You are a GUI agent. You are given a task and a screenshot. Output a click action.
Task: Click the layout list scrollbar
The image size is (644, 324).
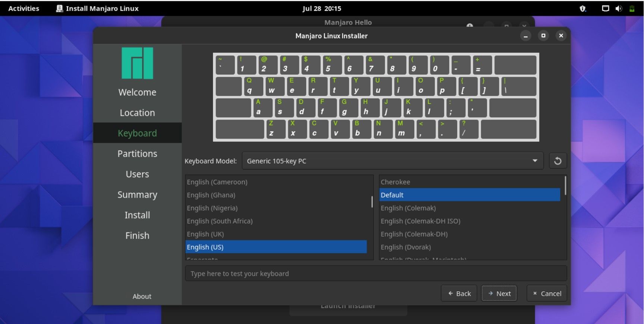[372, 202]
